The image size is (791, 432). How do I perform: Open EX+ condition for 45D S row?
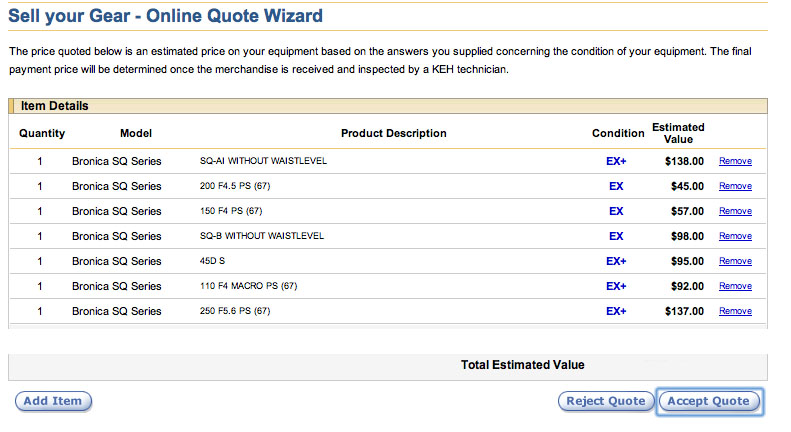[x=616, y=261]
